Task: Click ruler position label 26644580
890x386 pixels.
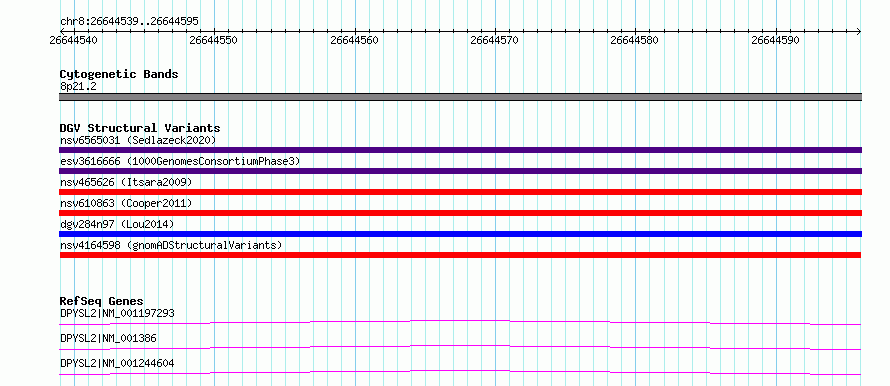Action: tap(635, 40)
